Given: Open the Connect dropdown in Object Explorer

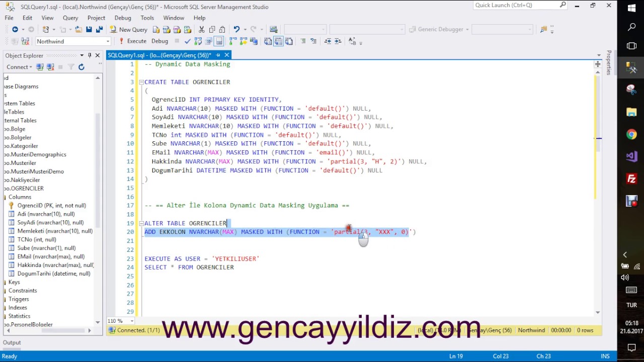Looking at the screenshot, I should [x=19, y=67].
